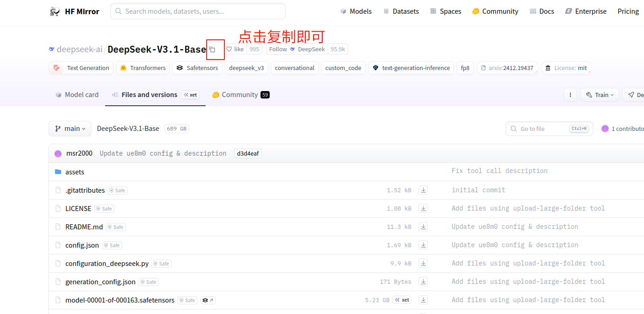This screenshot has height=314, width=644.
Task: Switch to the Model card tab
Action: click(x=77, y=95)
